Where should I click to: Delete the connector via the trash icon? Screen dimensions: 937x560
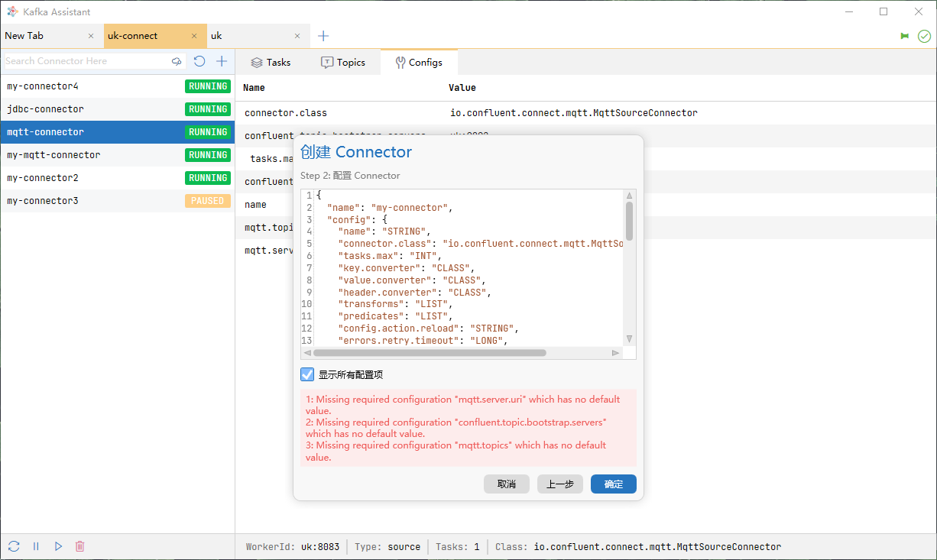pyautogui.click(x=79, y=545)
